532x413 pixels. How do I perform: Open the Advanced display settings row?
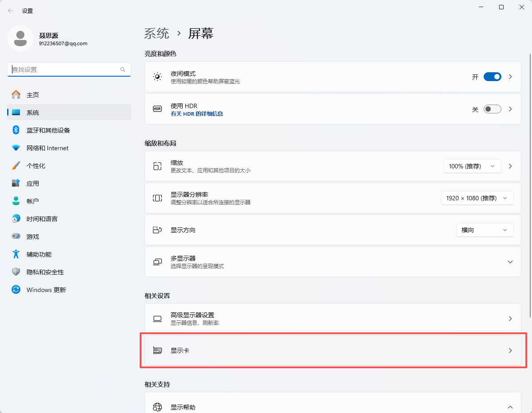point(332,319)
